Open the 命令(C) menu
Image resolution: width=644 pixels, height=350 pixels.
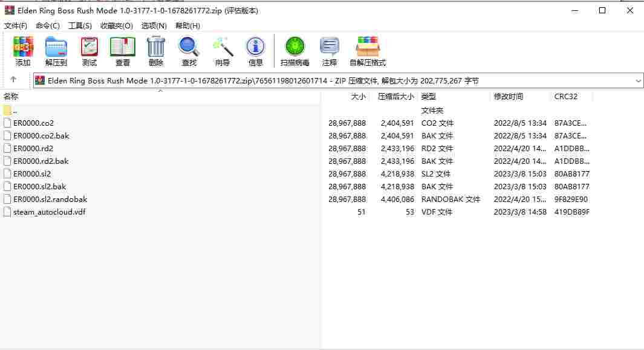48,25
